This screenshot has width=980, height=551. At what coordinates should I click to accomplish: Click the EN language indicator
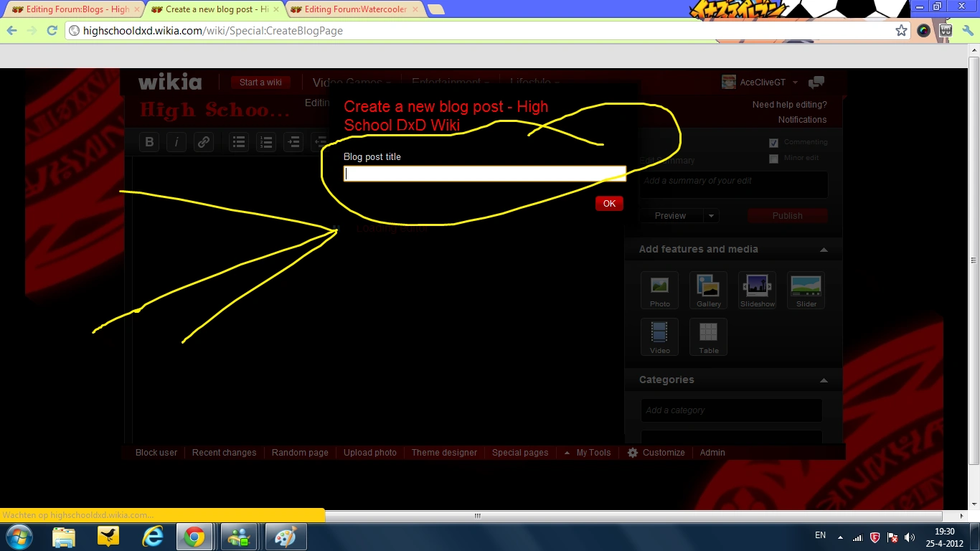point(820,535)
